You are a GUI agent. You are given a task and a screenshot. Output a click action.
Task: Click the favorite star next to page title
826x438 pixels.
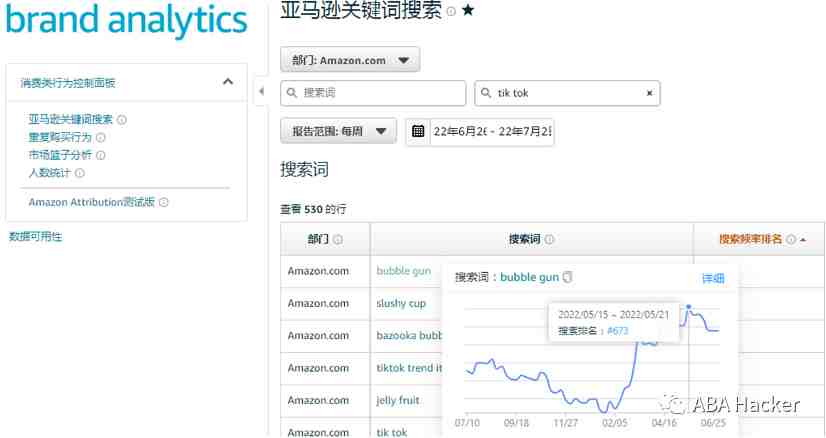pos(468,9)
